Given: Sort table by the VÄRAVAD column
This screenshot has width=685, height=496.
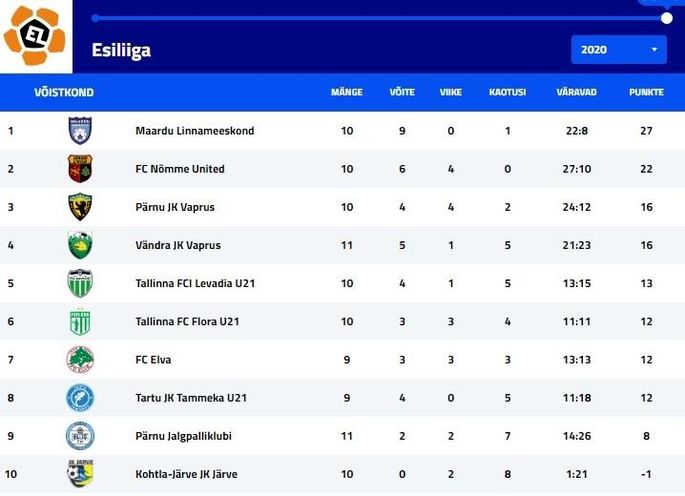Looking at the screenshot, I should pos(576,92).
